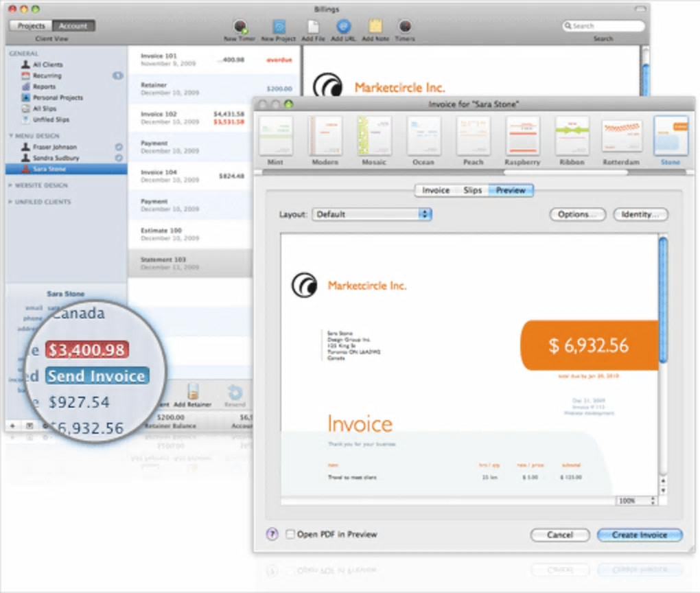The height and width of the screenshot is (593, 700).
Task: Choose the Mint invoice template
Action: [276, 141]
